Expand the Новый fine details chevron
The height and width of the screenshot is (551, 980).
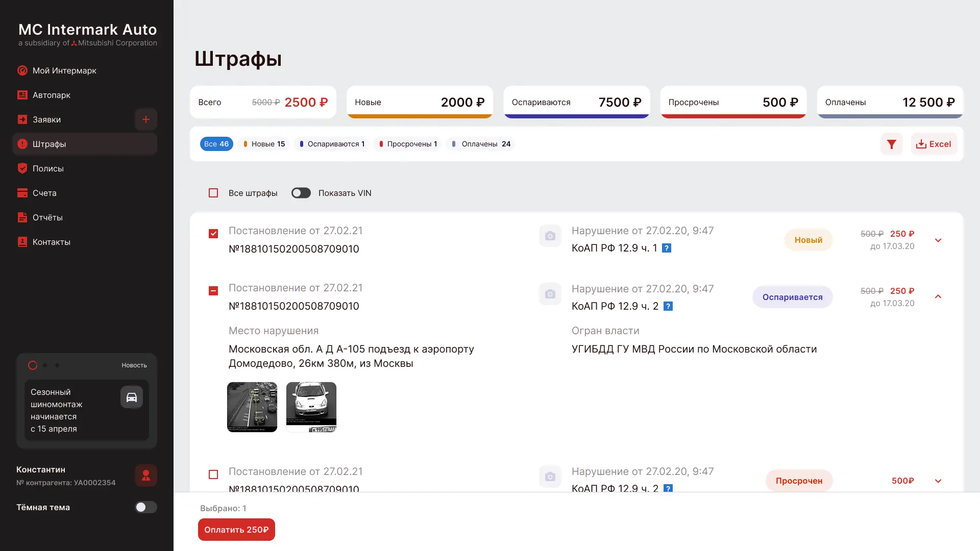(938, 240)
